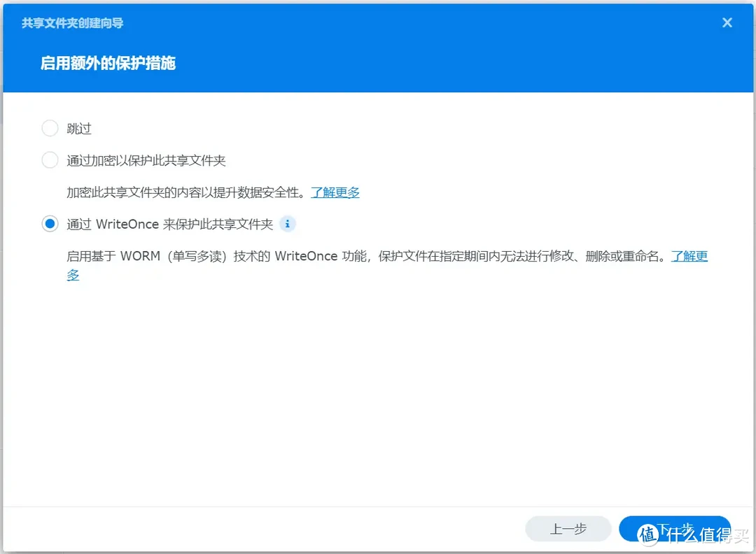756x554 pixels.
Task: Go back to previous wizard step
Action: click(x=568, y=529)
